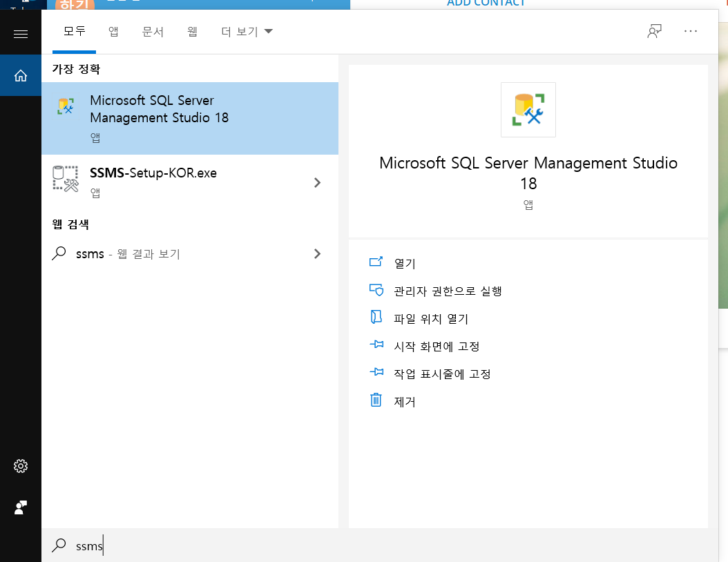Choose 파일 위치 열기
This screenshot has width=728, height=562.
(431, 318)
